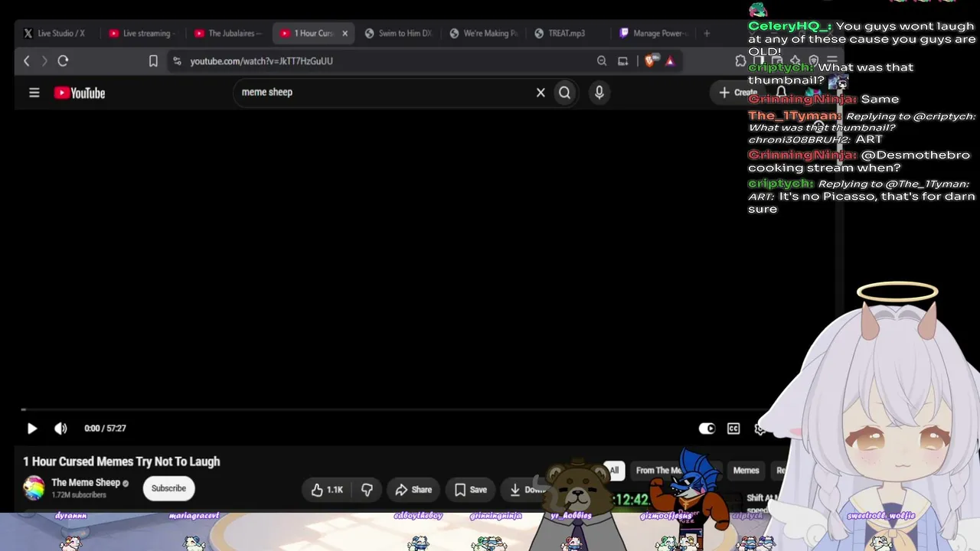Click the youtube.com address bar URL
This screenshot has height=551, width=980.
point(261,61)
